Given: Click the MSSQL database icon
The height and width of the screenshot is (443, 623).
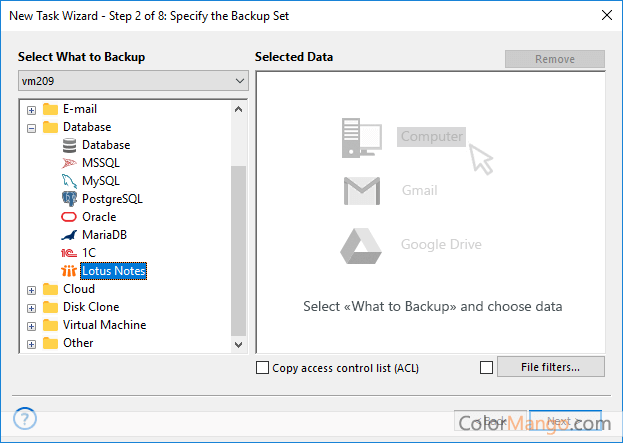Looking at the screenshot, I should pos(69,163).
